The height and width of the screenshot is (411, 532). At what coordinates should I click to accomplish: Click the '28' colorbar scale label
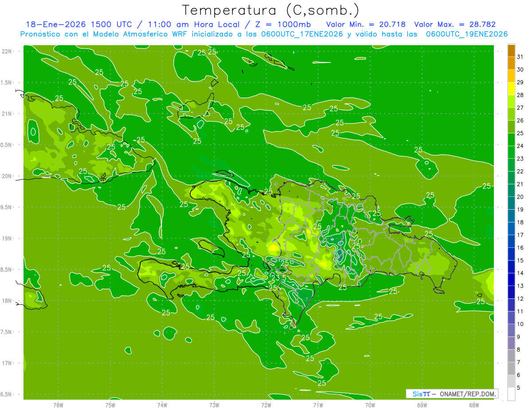520,95
